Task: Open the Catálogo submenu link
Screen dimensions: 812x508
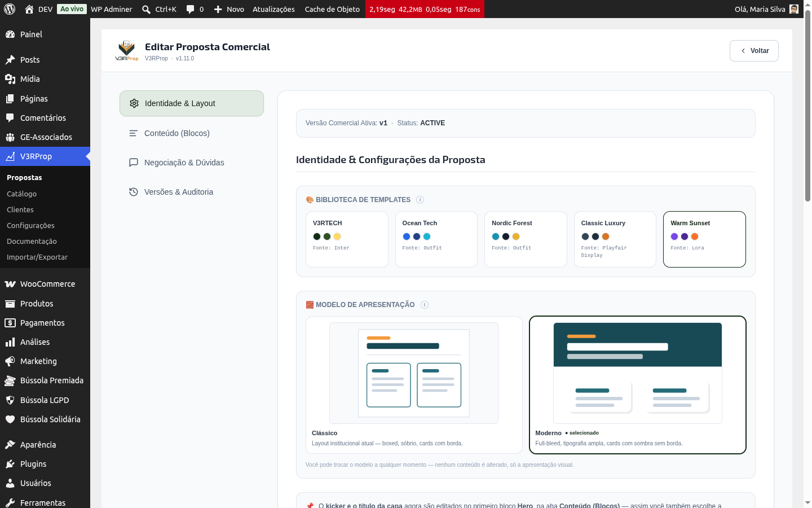Action: (x=21, y=194)
